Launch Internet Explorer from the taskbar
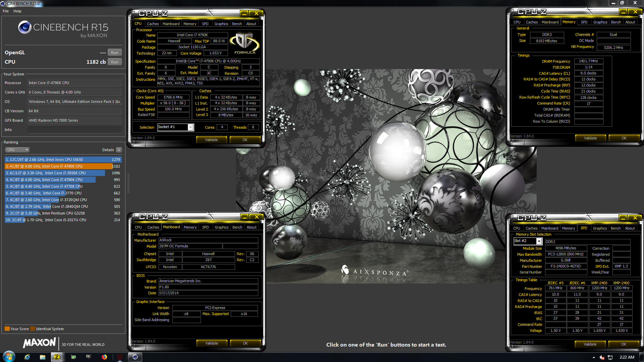644x362 pixels. click(x=27, y=357)
